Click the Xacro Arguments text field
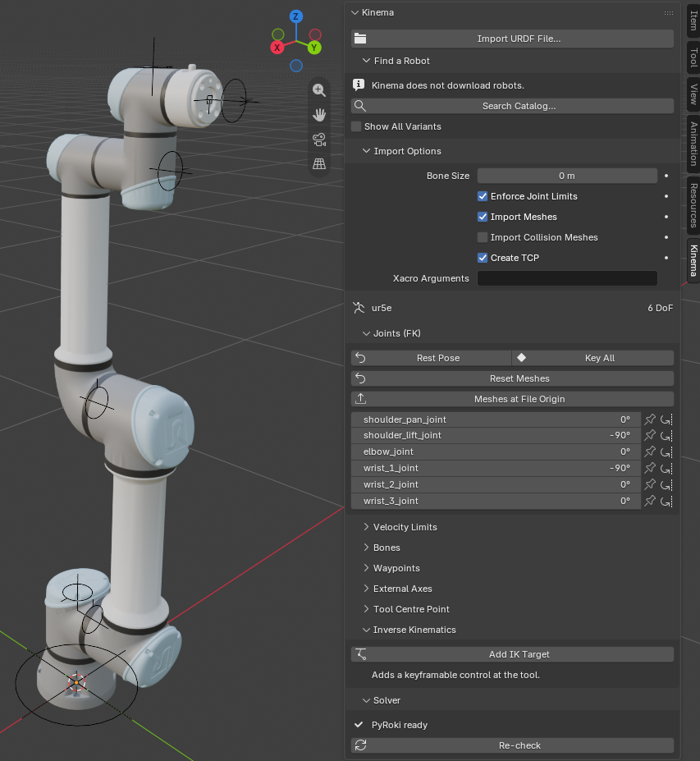Image resolution: width=700 pixels, height=761 pixels. (567, 278)
